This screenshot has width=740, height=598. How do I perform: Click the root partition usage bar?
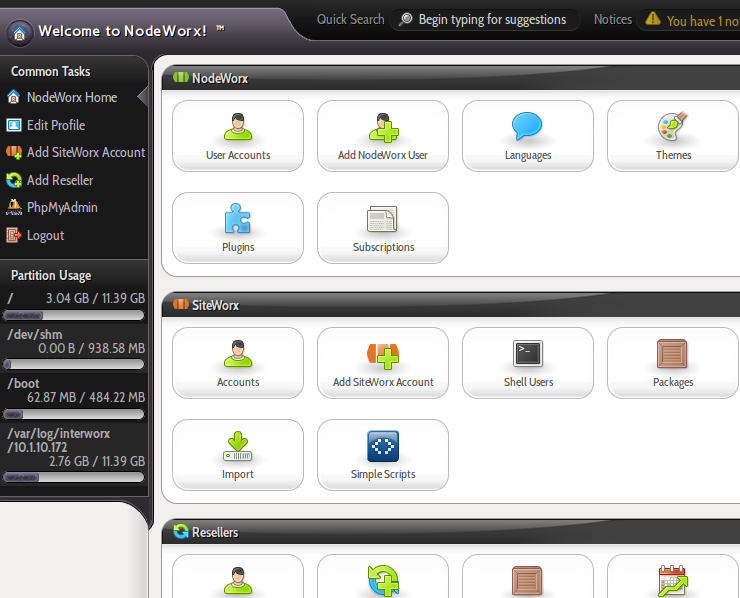(x=74, y=315)
